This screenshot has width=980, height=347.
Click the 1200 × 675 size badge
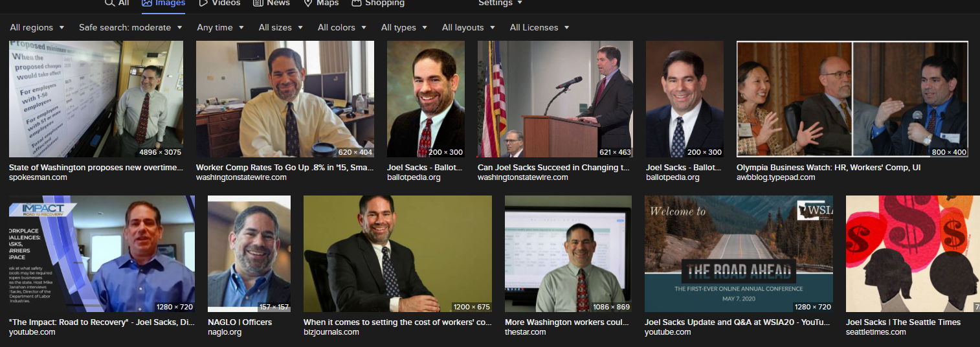tap(471, 308)
